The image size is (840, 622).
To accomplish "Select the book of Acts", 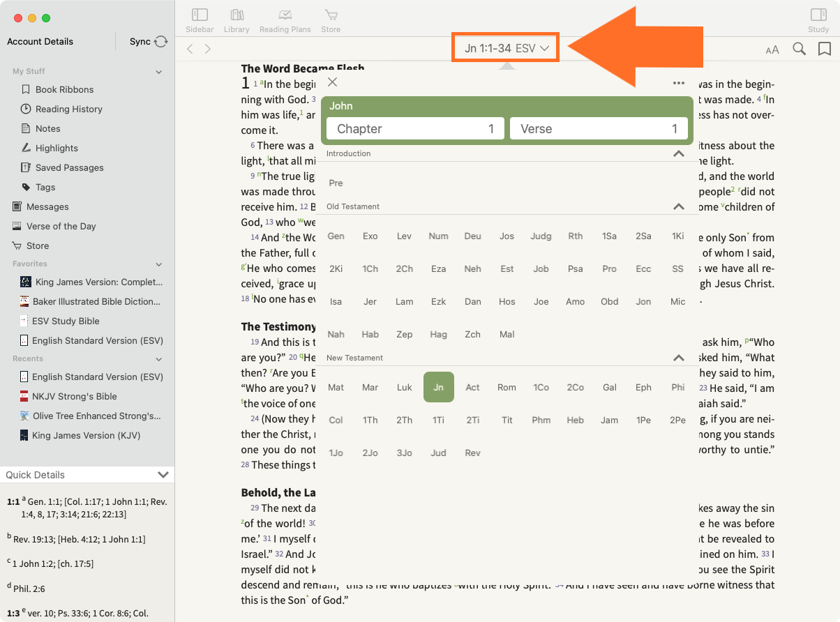I will 472,388.
